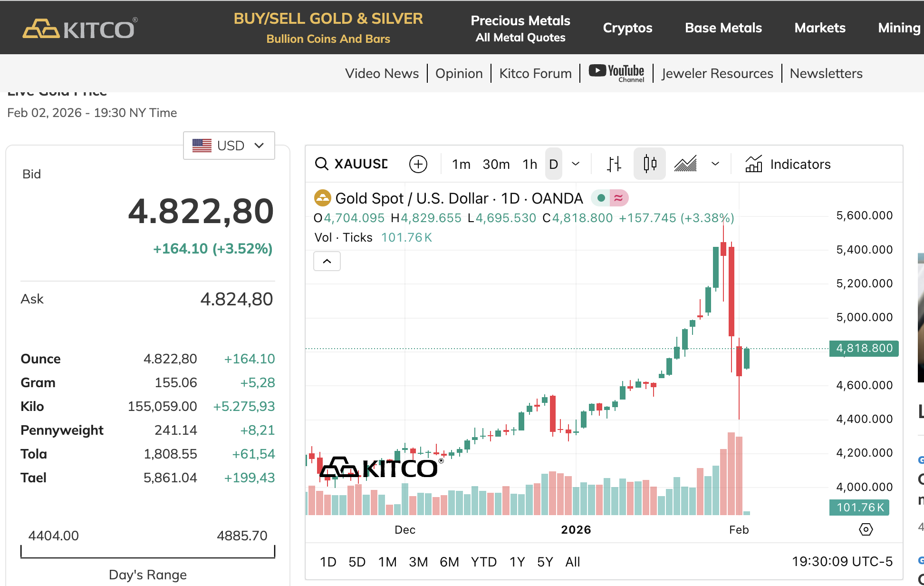Select the Candles chart style
Viewport: 924px width, 586px height.
click(x=650, y=164)
